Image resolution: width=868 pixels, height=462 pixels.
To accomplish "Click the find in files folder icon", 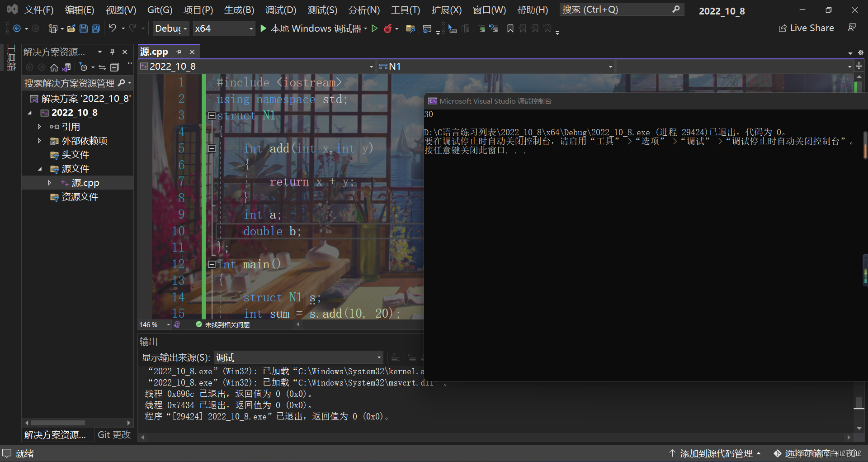I will point(410,29).
